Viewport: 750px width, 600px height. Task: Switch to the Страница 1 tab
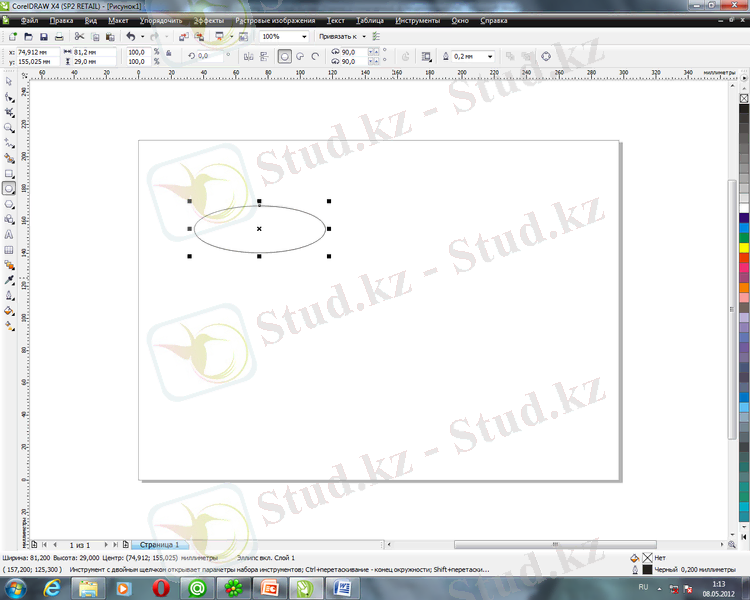click(159, 544)
